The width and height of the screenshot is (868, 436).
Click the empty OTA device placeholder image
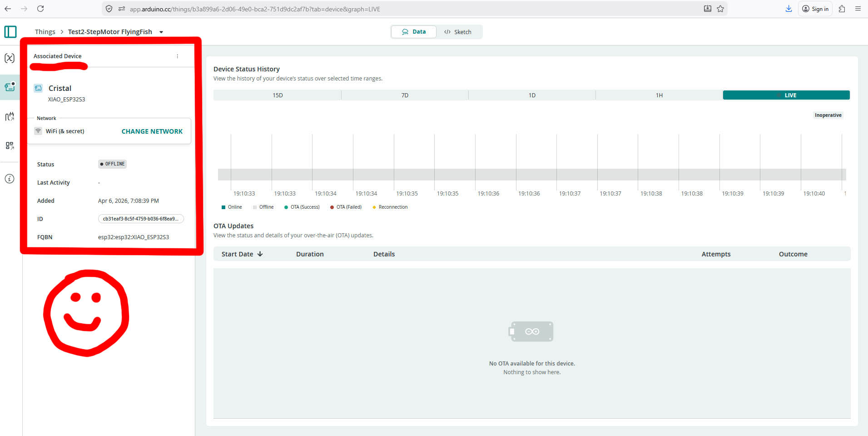(x=531, y=331)
